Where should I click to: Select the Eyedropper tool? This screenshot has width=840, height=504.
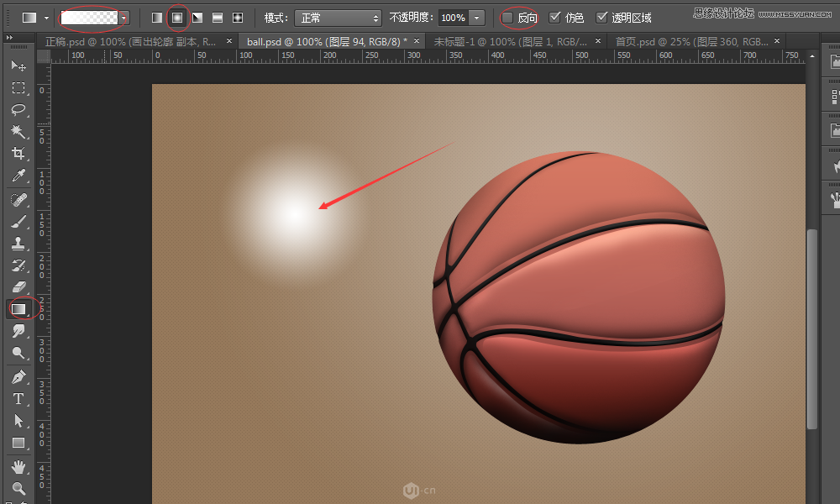point(18,176)
